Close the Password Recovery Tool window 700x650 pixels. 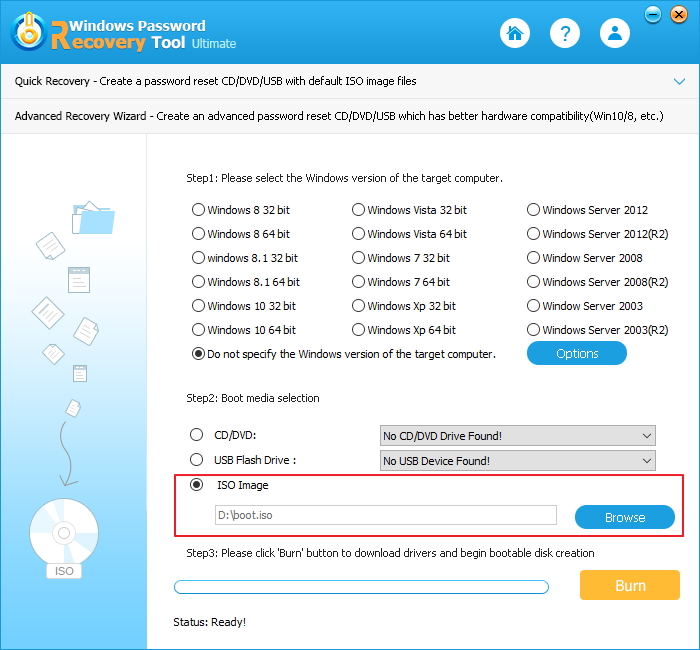point(679,15)
